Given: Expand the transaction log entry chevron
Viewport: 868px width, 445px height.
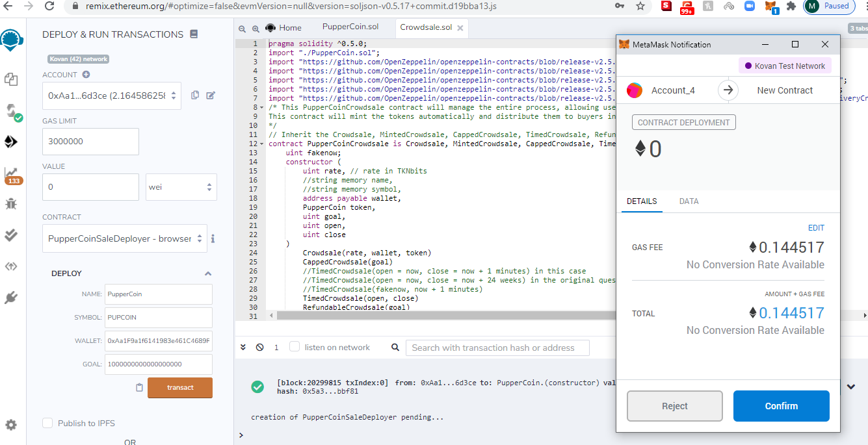Looking at the screenshot, I should coord(851,387).
